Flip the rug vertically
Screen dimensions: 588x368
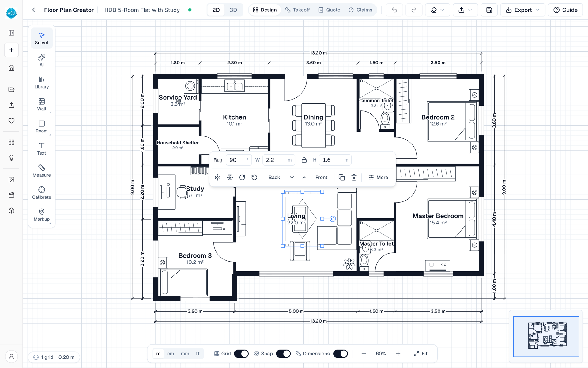point(230,178)
